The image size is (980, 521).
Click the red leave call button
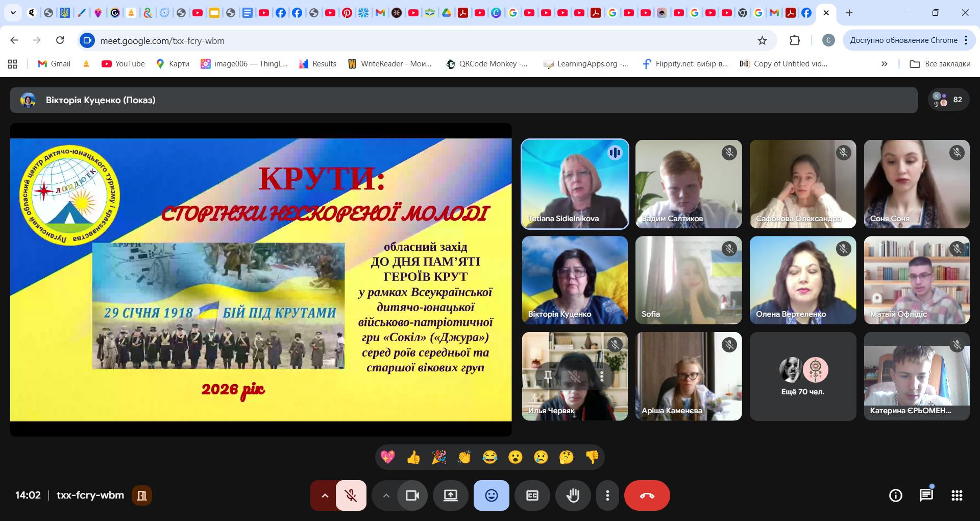[x=647, y=495]
